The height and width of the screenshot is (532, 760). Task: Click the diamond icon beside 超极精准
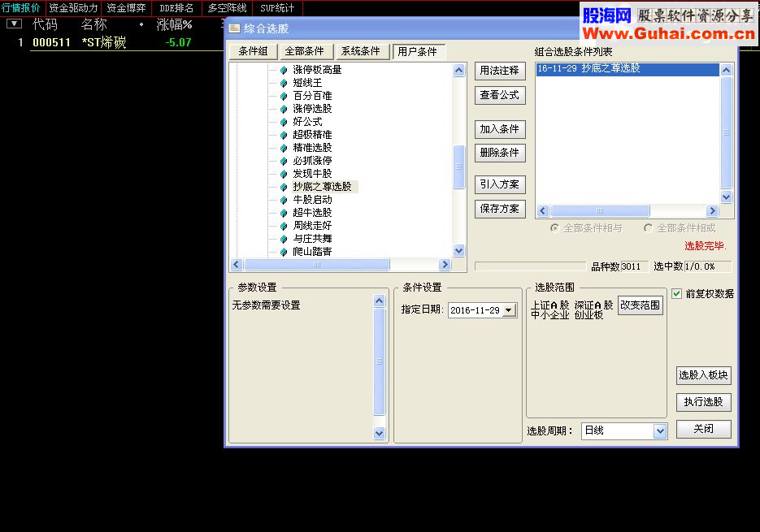click(284, 135)
